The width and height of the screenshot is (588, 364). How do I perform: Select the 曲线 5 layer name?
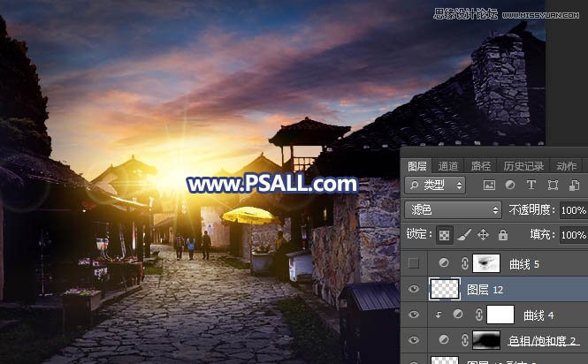(523, 264)
